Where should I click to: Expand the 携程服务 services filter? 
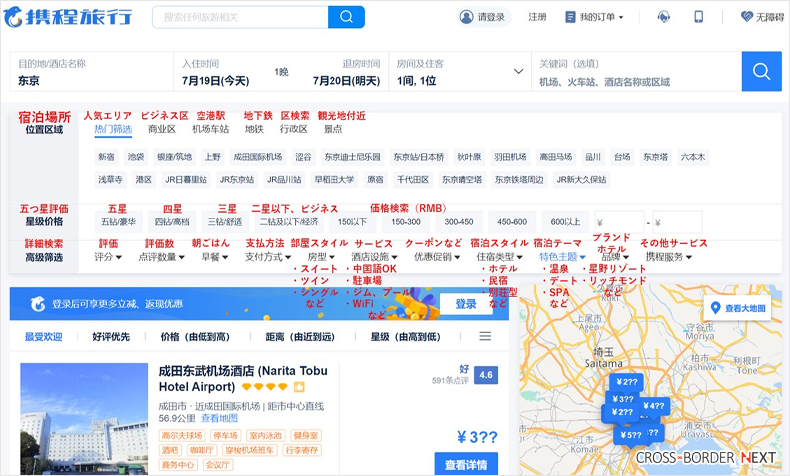pyautogui.click(x=669, y=257)
